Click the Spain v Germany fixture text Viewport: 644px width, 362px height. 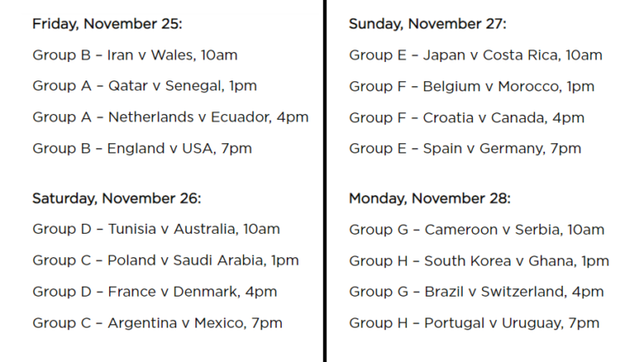465,148
